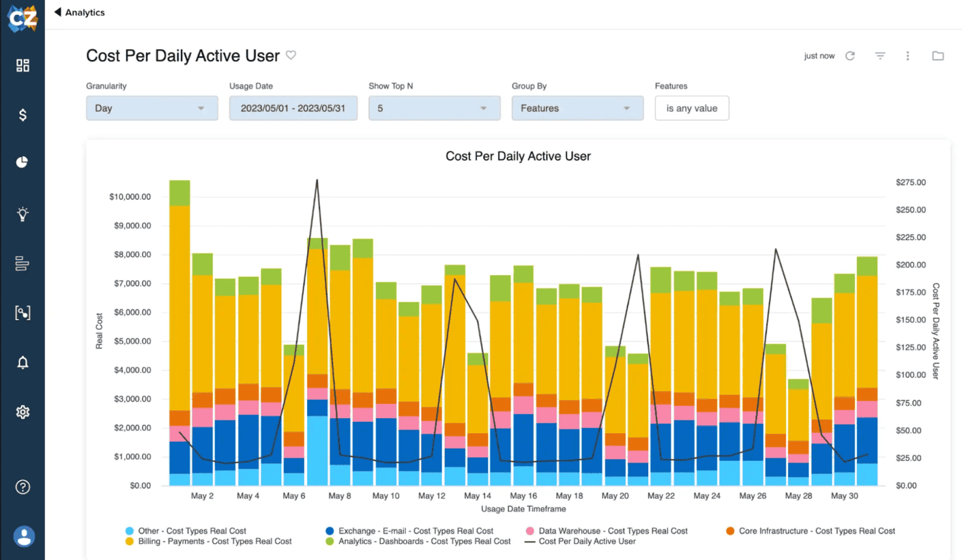Open the saved reports folder icon

(937, 55)
